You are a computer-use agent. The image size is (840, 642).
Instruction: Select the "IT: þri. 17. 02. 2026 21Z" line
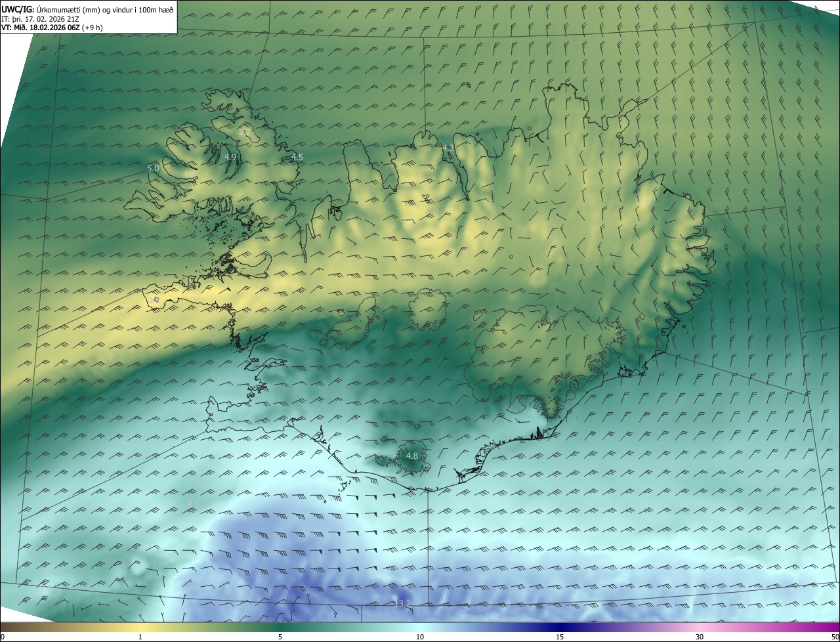[41, 19]
